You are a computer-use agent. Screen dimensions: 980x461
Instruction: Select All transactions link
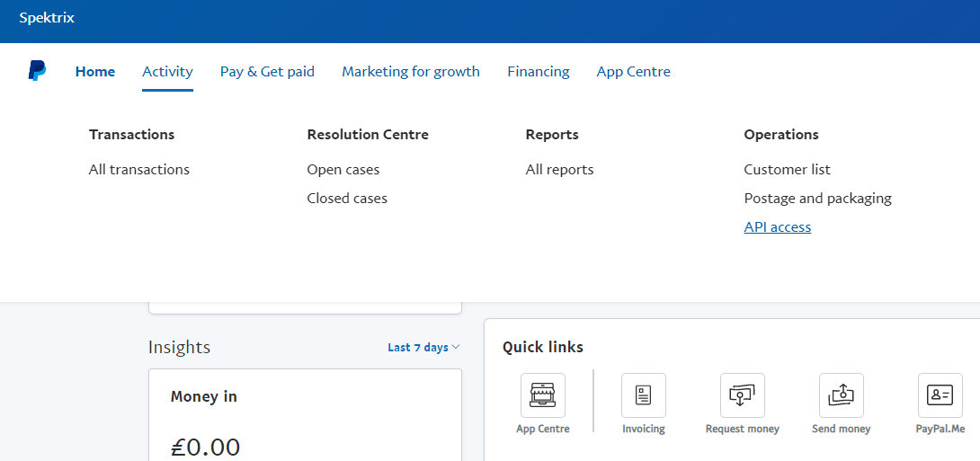138,169
